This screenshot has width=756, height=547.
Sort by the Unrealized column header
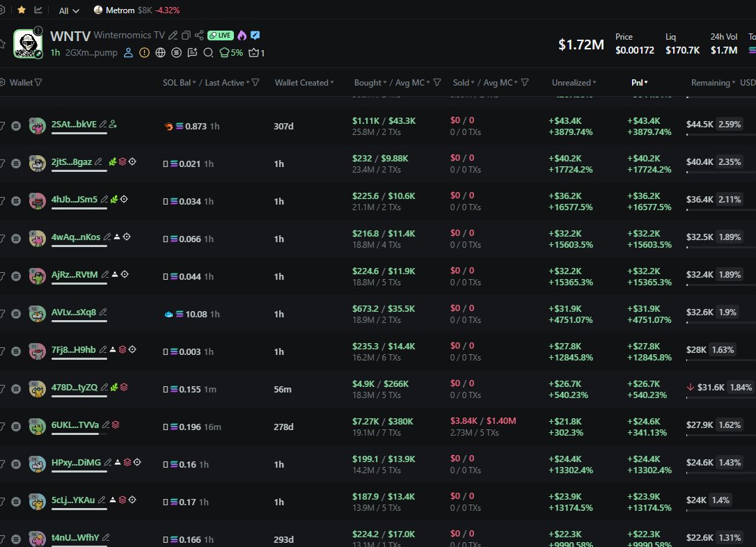pos(574,83)
